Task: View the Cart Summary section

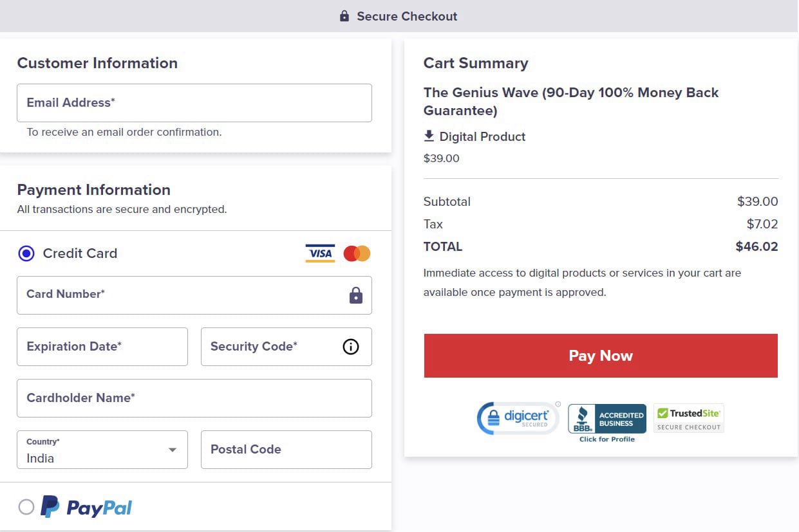Action: [x=475, y=63]
